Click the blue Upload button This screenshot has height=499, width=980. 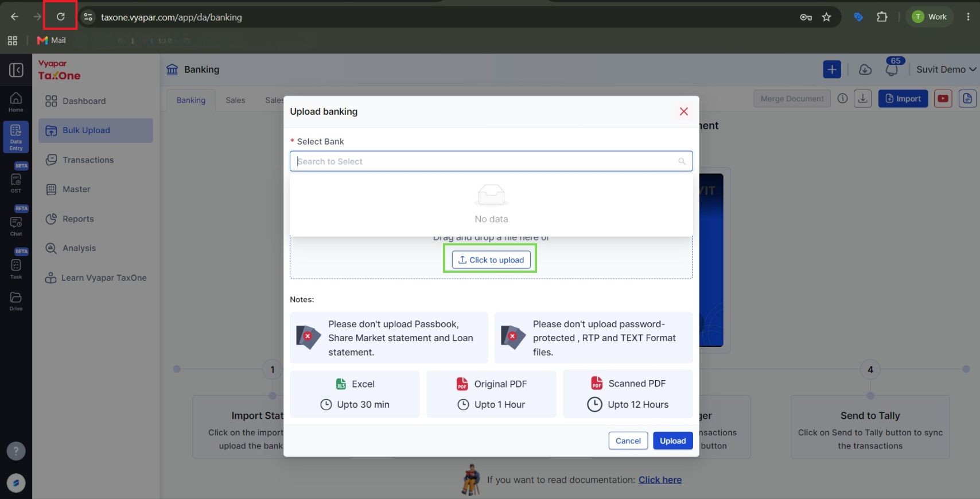point(672,440)
